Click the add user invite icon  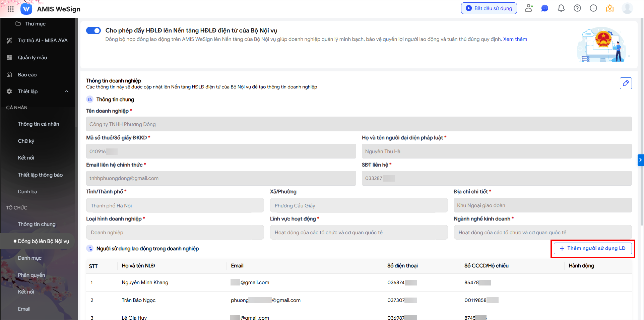point(529,8)
